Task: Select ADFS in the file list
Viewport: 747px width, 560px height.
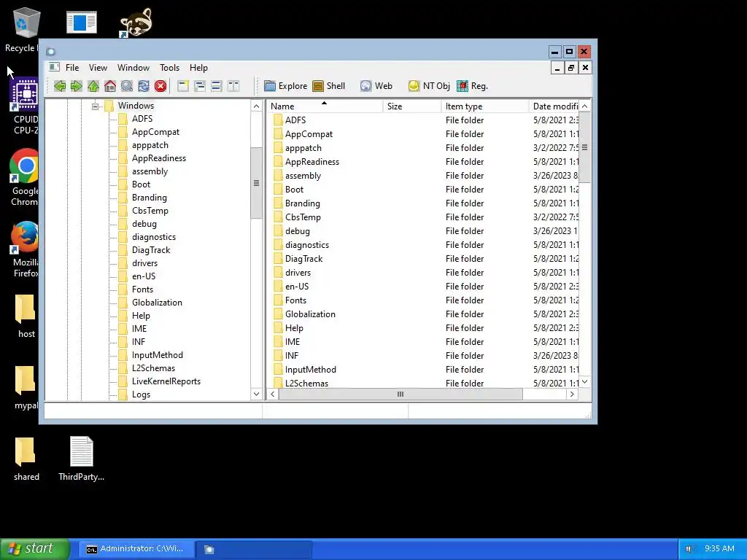Action: (x=295, y=120)
